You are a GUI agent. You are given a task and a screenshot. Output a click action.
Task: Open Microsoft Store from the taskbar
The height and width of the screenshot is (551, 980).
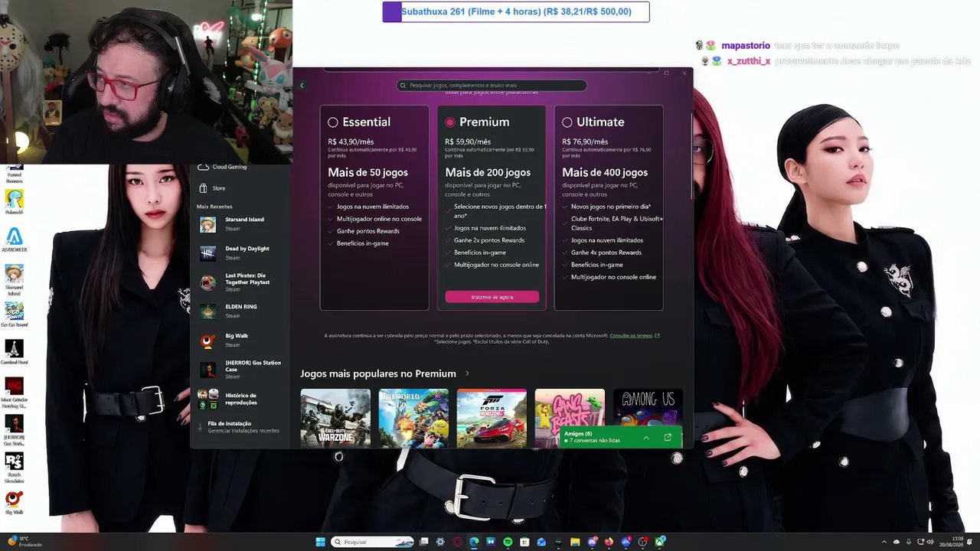click(524, 542)
